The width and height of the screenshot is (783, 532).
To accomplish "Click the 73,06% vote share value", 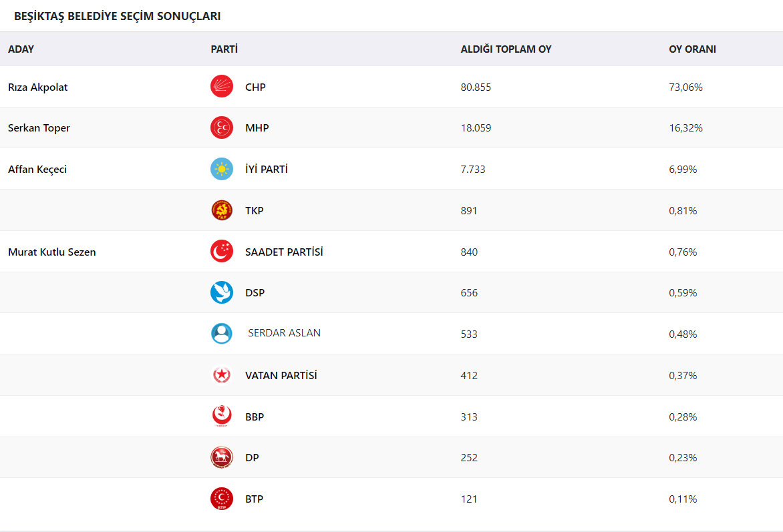I will pos(685,87).
